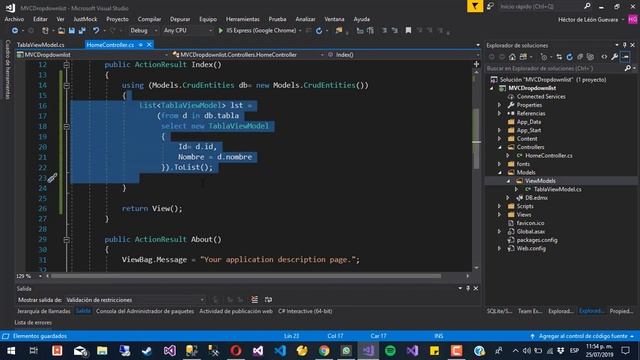
Task: Toggle the pin on the HomeController.cs tab
Action: 140,45
